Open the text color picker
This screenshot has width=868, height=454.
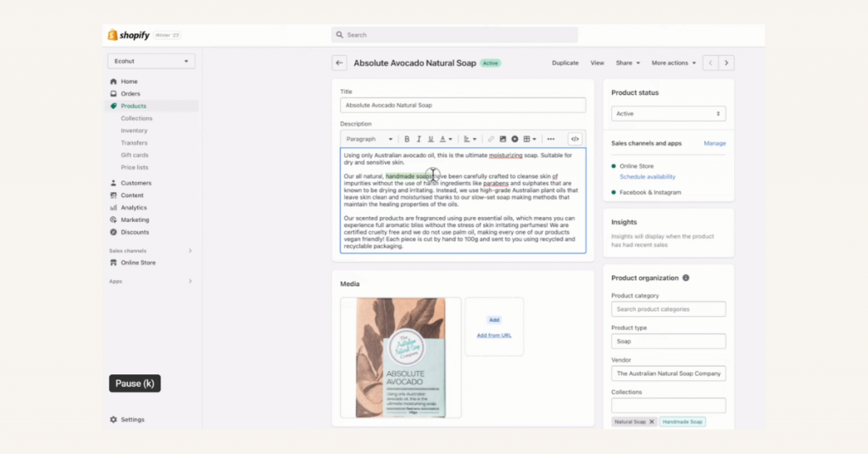(446, 140)
